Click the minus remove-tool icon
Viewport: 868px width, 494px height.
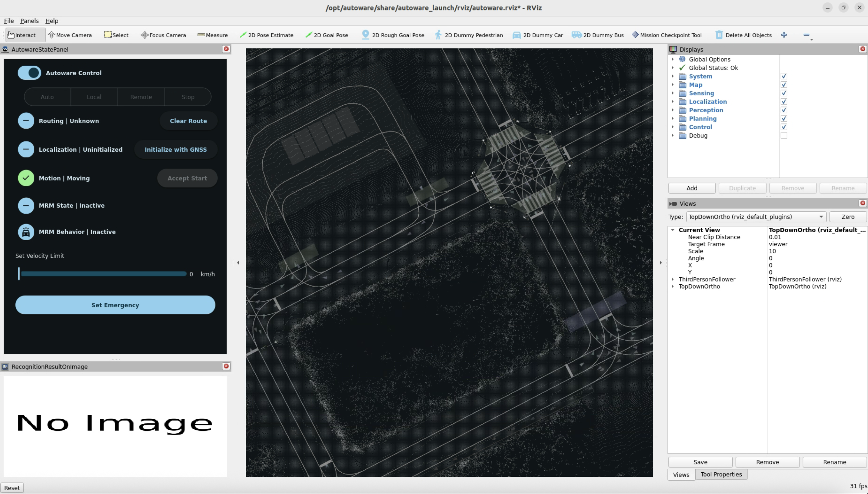[x=806, y=35]
